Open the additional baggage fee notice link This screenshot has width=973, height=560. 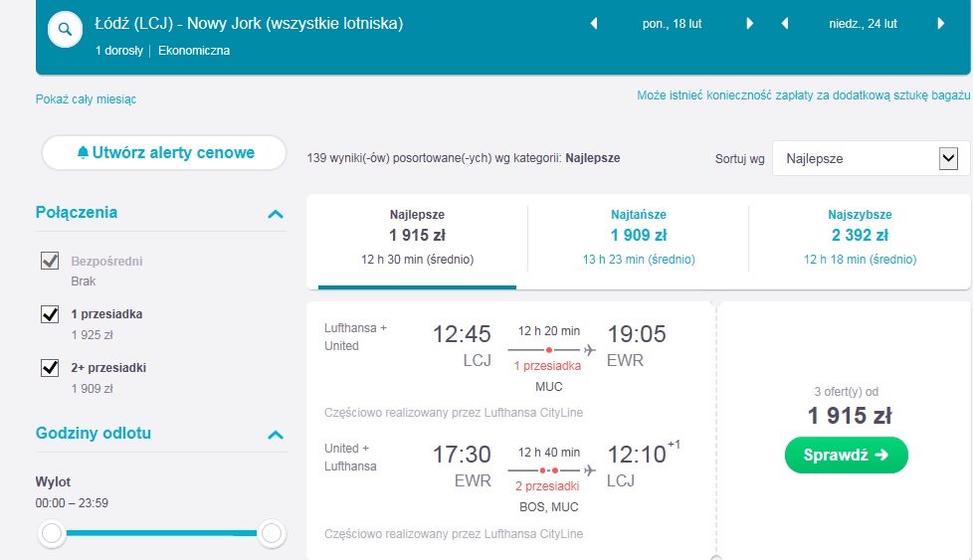[803, 95]
